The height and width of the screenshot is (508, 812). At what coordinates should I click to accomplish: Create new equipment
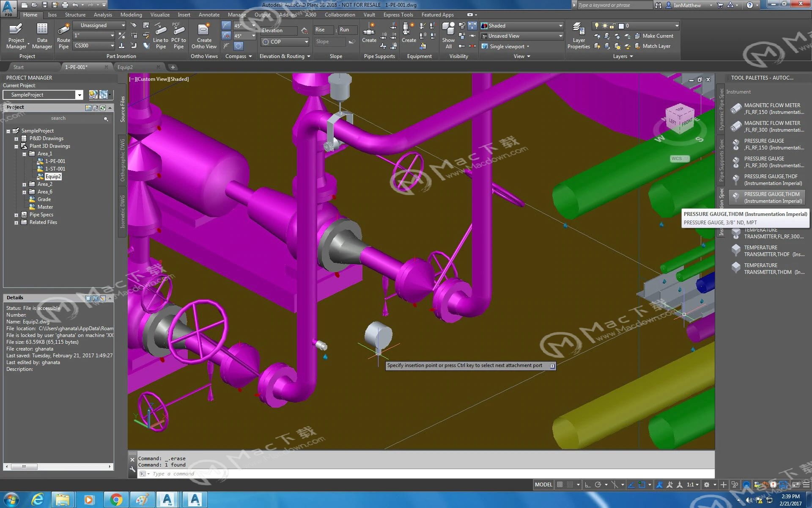tap(409, 33)
